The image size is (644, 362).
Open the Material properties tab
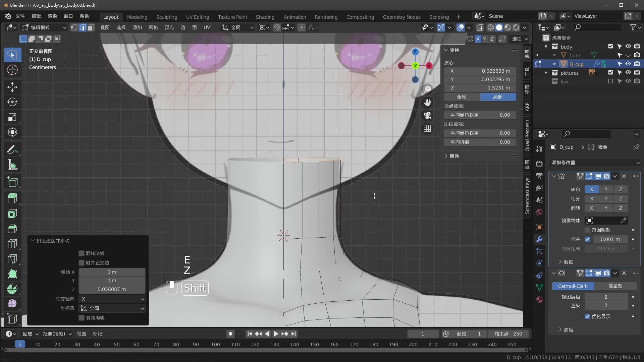539,300
